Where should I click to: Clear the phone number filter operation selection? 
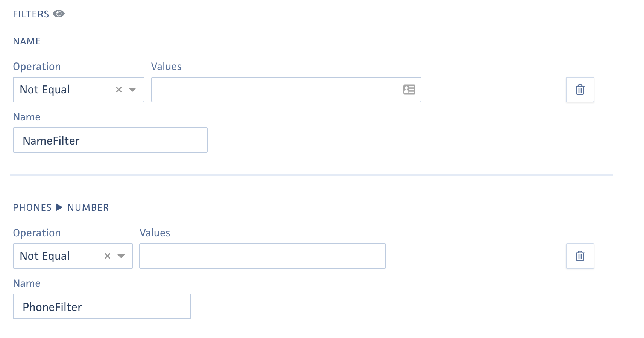point(108,256)
